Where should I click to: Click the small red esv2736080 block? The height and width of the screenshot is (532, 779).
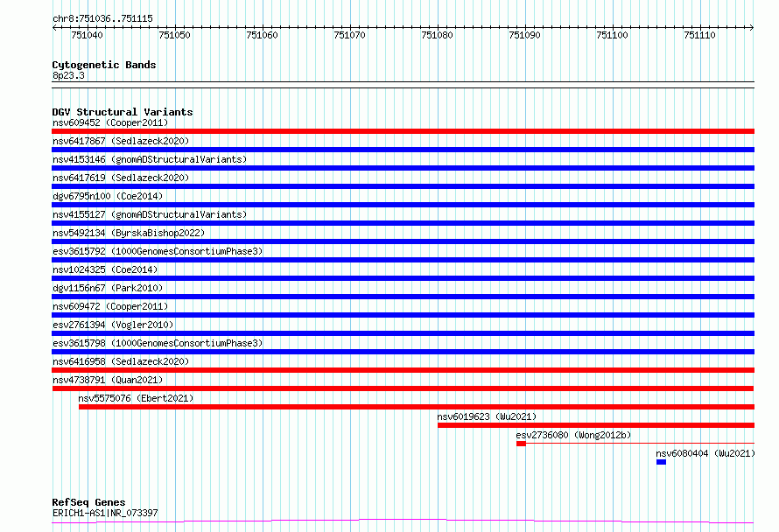coord(521,444)
